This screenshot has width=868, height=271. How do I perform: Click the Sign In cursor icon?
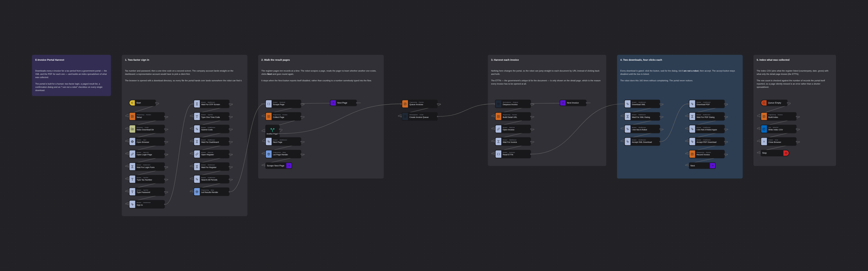132,204
